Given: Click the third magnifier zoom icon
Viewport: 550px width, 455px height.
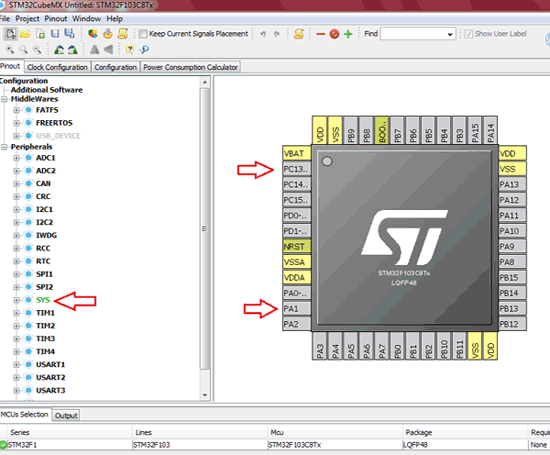Looking at the screenshot, I should [37, 49].
